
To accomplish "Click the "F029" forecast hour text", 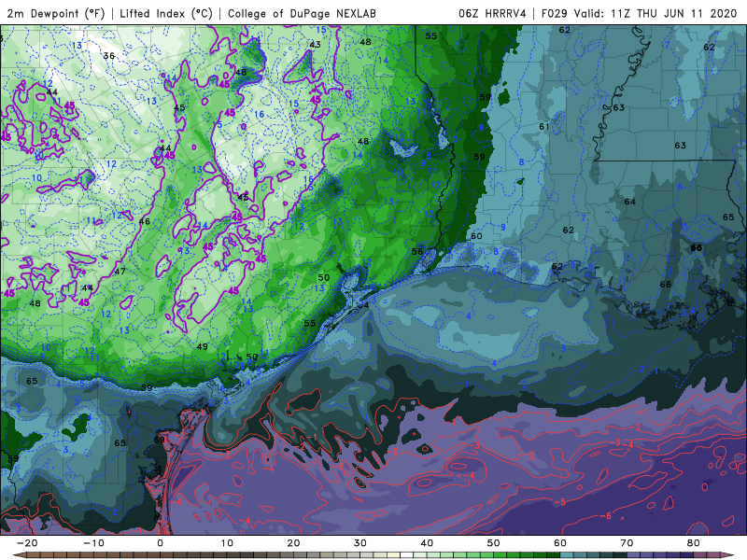I will 554,14.
